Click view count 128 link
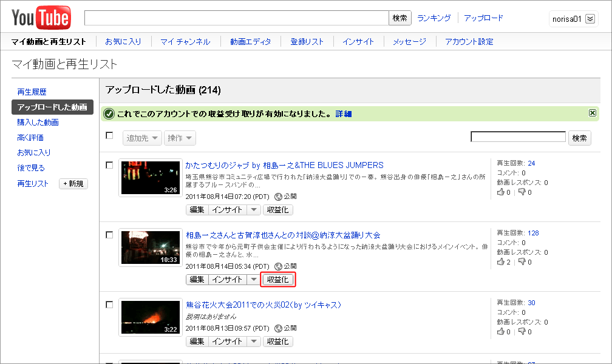 (533, 233)
